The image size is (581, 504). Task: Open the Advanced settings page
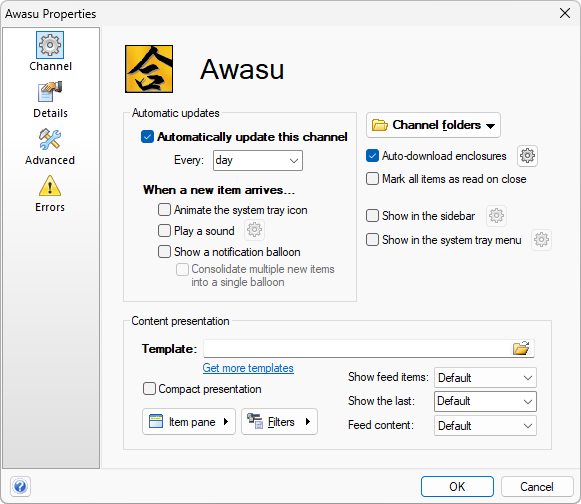pyautogui.click(x=50, y=147)
